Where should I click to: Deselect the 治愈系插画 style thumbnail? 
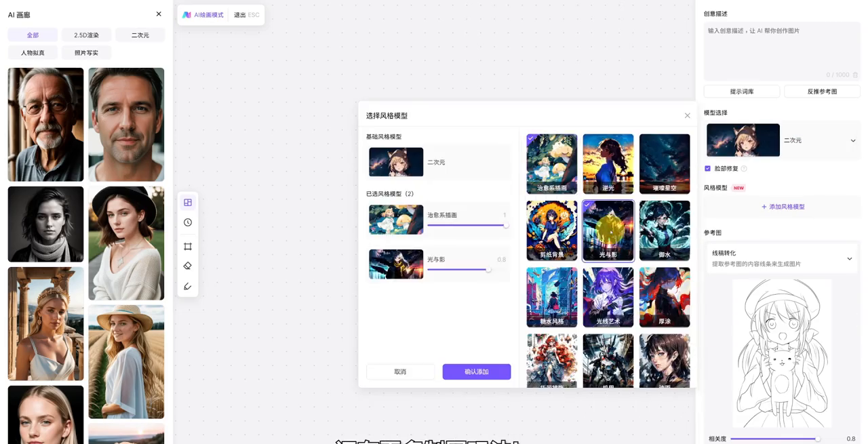(552, 163)
